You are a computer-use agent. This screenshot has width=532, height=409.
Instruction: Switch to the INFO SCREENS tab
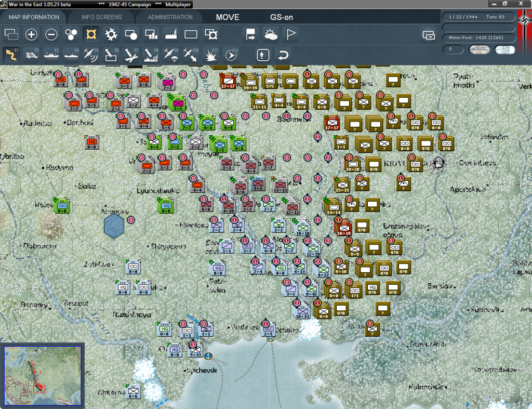coord(102,17)
